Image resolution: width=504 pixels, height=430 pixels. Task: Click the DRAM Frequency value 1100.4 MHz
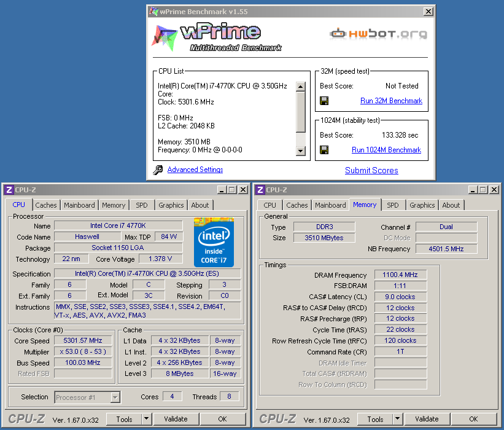tap(400, 275)
